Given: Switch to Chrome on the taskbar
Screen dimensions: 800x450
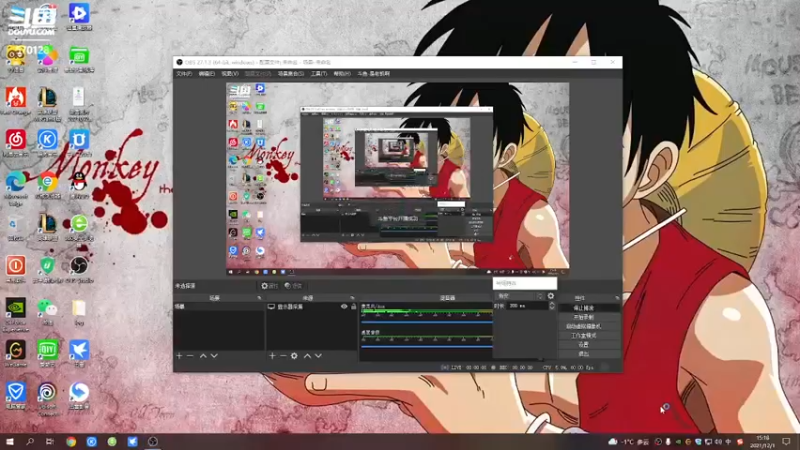Looking at the screenshot, I should (x=71, y=441).
